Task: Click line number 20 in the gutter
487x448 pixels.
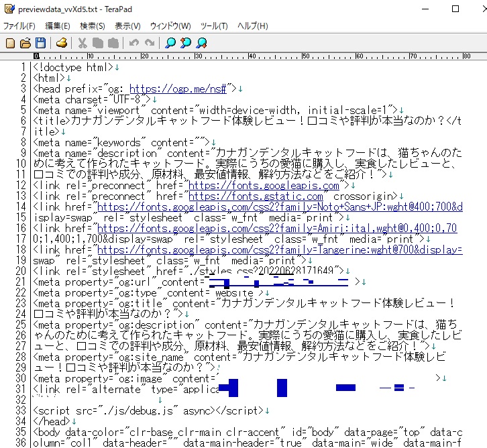Action: click(21, 272)
